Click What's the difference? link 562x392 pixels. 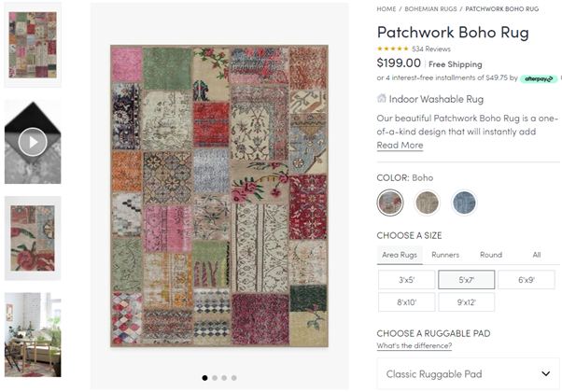click(414, 346)
